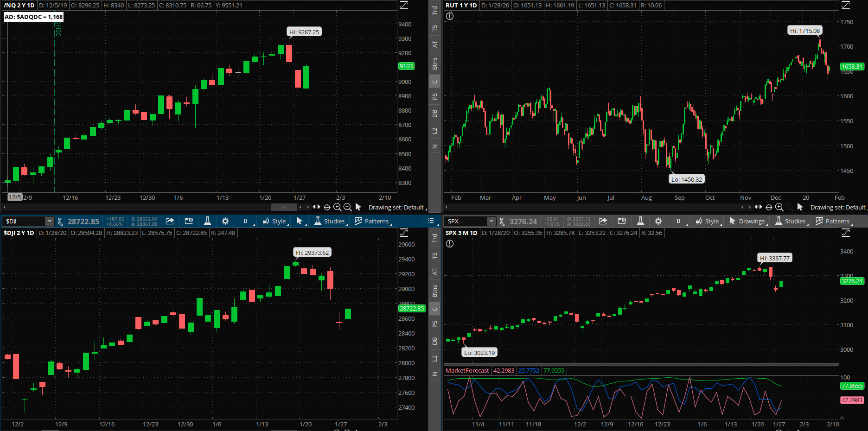Choose pointer cursor under the RUT chart
This screenshot has width=868, height=431.
point(800,207)
